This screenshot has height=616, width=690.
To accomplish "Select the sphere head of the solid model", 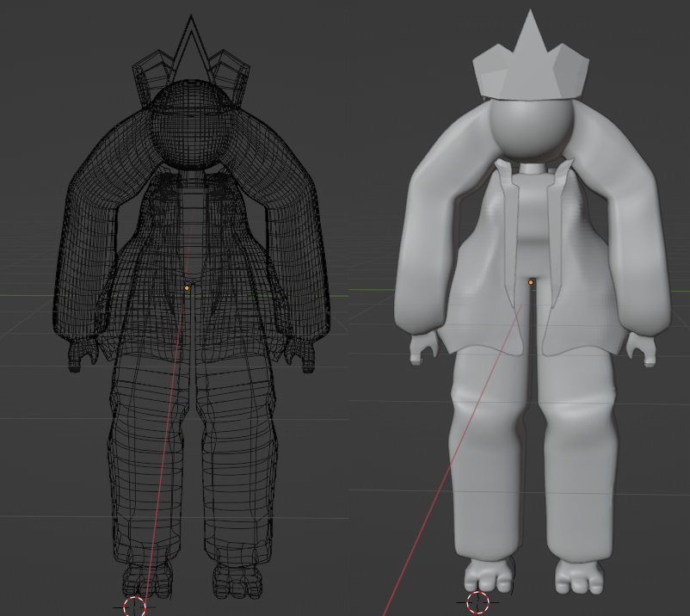I will click(x=532, y=127).
